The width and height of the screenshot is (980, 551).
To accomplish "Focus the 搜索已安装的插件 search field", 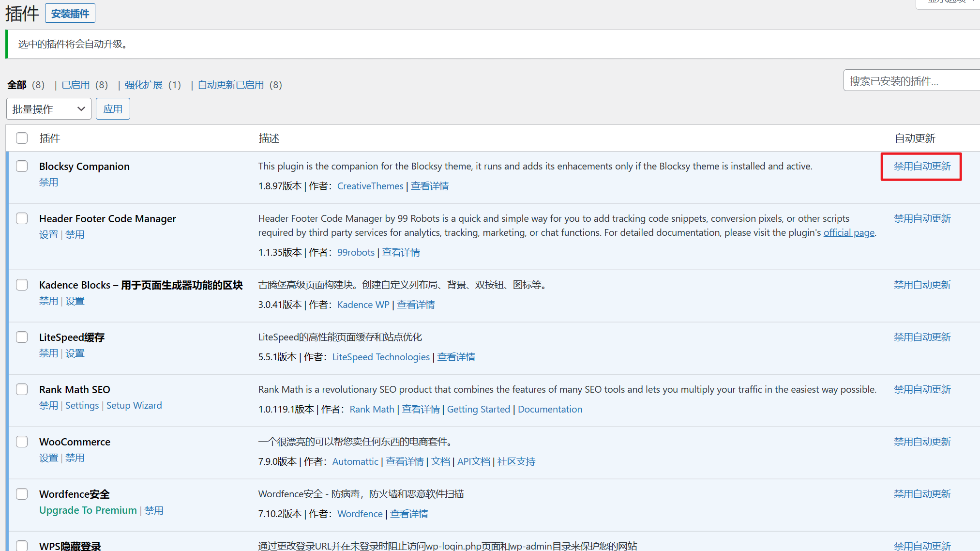I will (912, 81).
